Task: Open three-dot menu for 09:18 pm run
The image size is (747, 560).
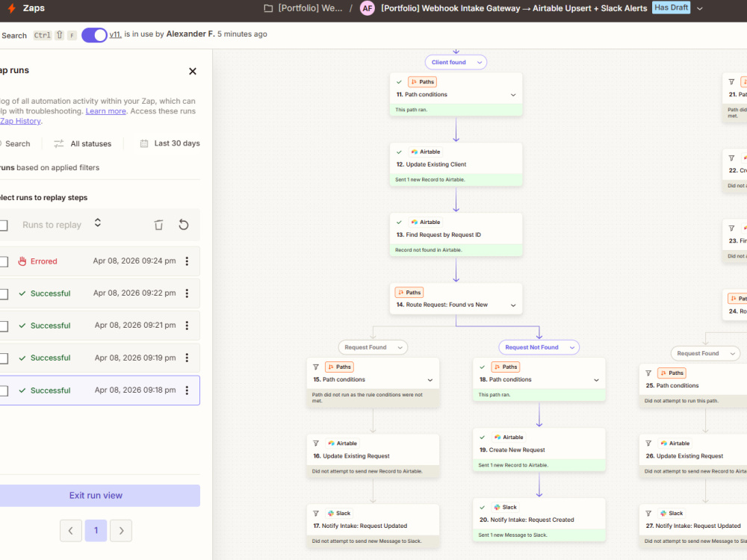Action: coord(187,390)
